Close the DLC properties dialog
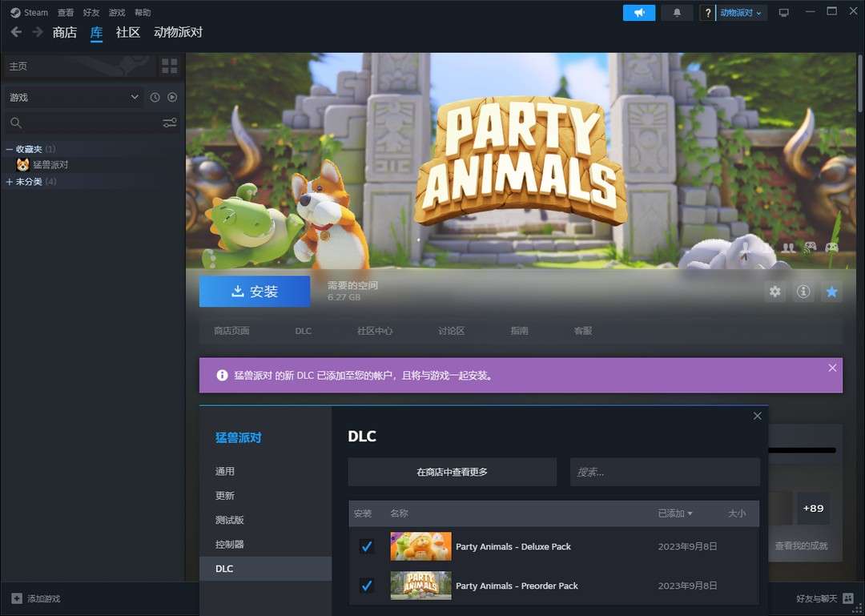Image resolution: width=865 pixels, height=616 pixels. 757,416
